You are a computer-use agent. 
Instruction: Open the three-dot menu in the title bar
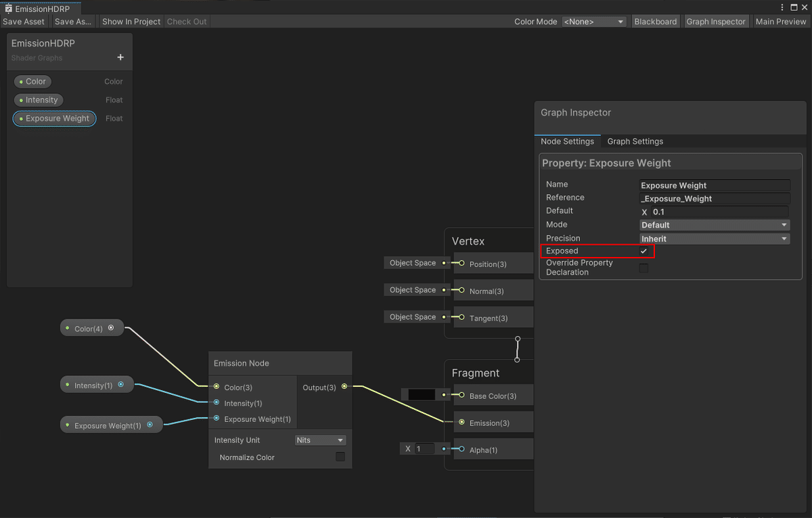tap(783, 7)
